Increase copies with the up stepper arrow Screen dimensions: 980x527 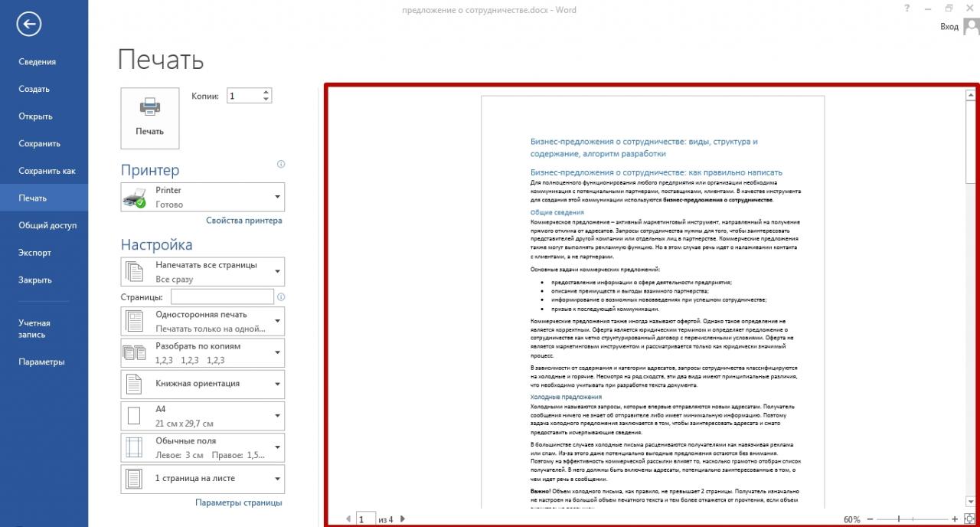tap(266, 93)
